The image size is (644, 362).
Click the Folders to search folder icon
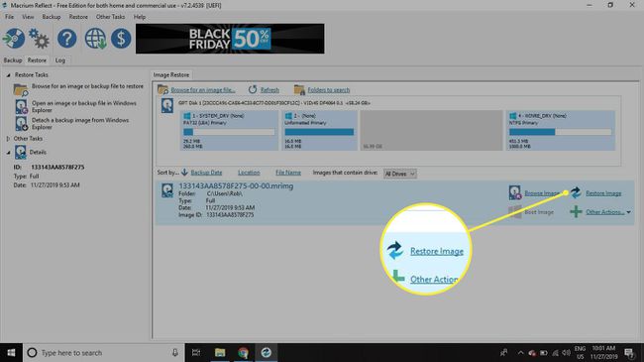tap(299, 89)
